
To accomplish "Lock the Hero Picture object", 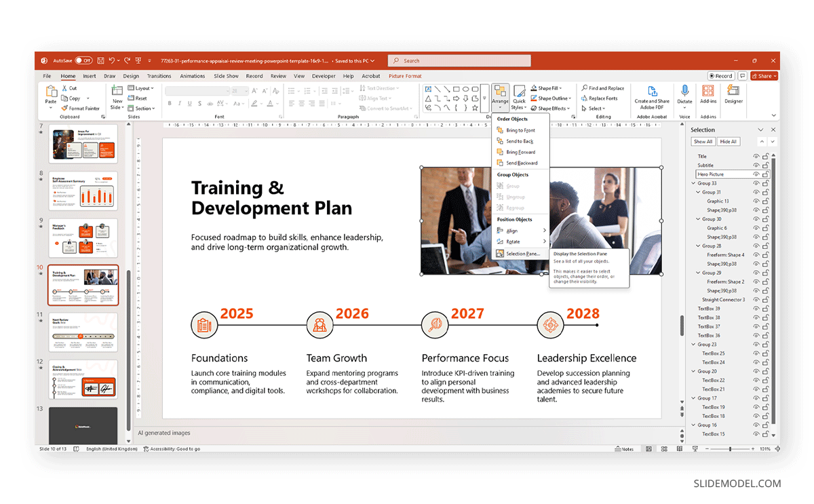I will pyautogui.click(x=765, y=174).
